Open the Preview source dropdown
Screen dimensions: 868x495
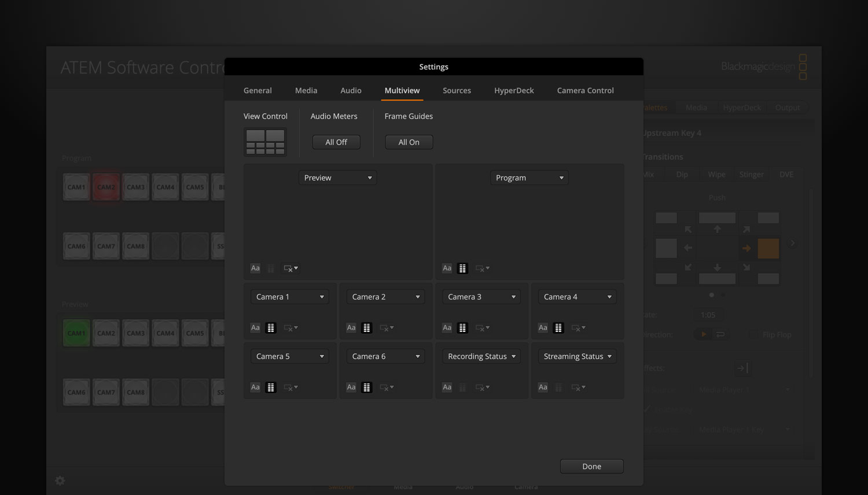click(x=337, y=177)
